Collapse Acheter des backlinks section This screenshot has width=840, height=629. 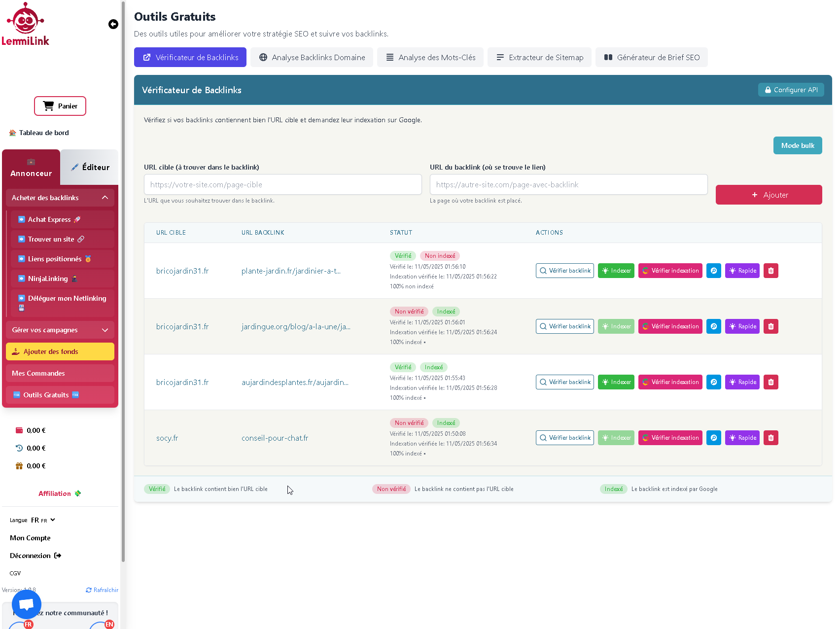pyautogui.click(x=105, y=198)
